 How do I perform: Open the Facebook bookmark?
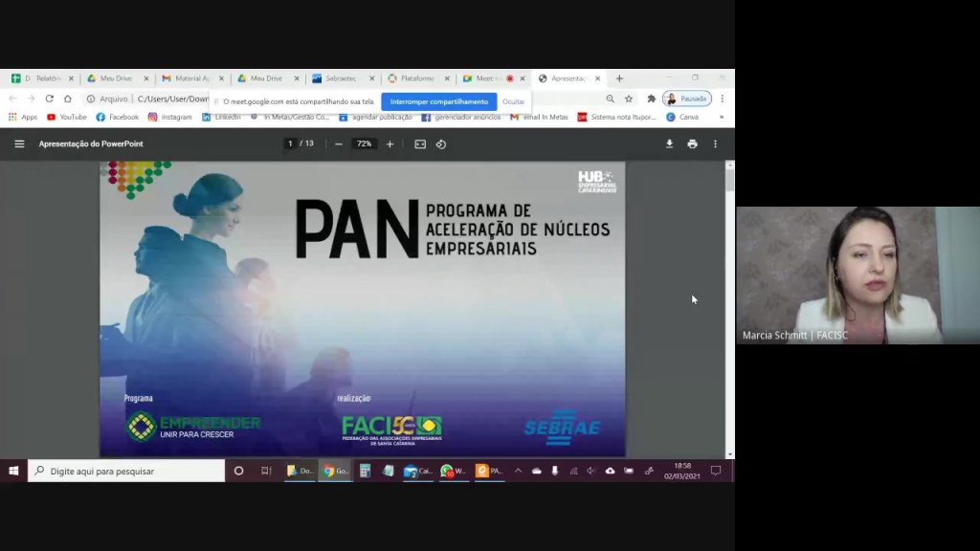(x=117, y=117)
